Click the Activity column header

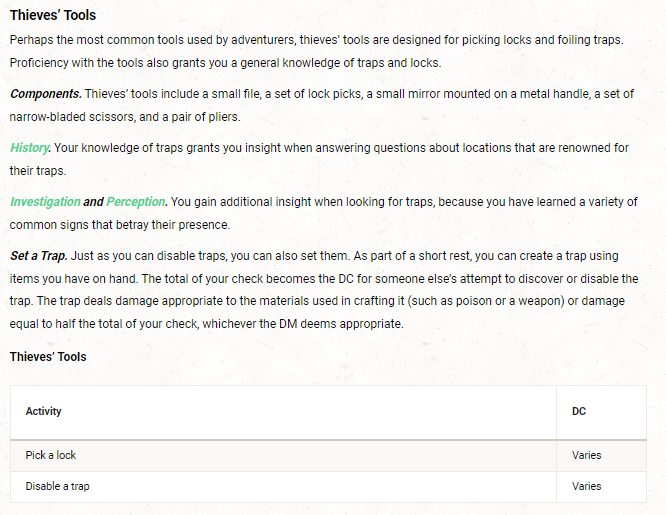tap(44, 411)
